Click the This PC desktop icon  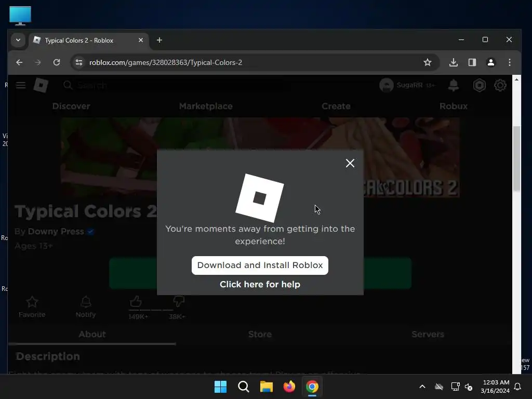pos(20,16)
